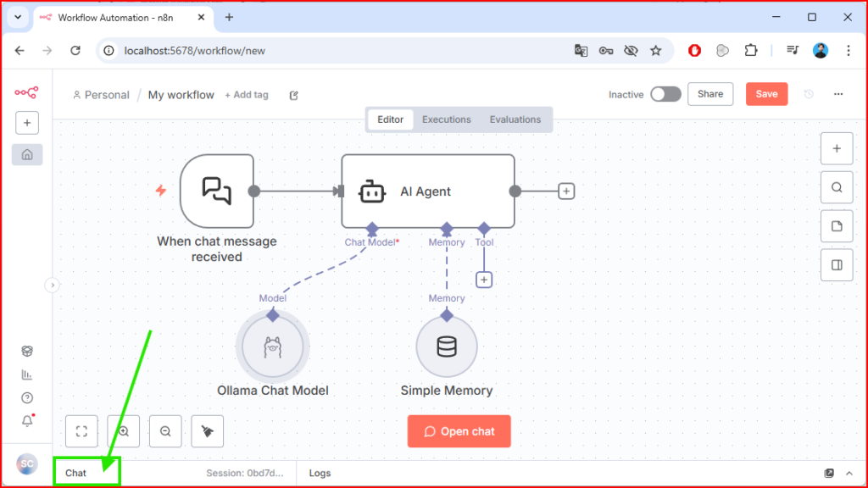Open the notifications bell icon
Viewport: 868px width, 488px height.
coord(27,421)
